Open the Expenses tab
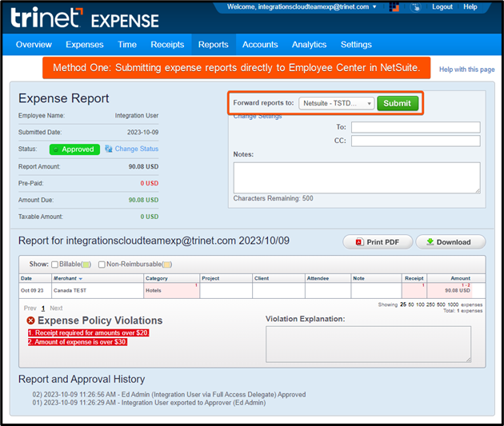Screen dimensions: 504x426 coord(85,44)
